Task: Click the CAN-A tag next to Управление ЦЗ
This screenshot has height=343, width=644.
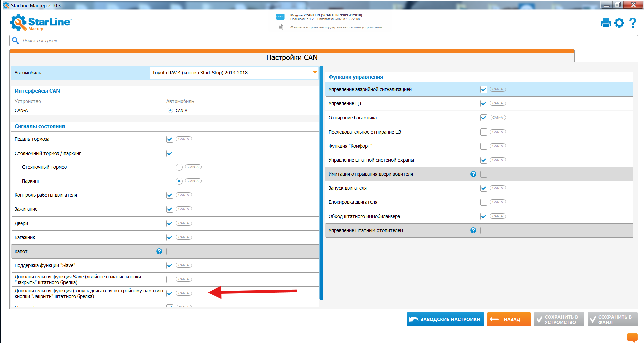Action: [498, 103]
